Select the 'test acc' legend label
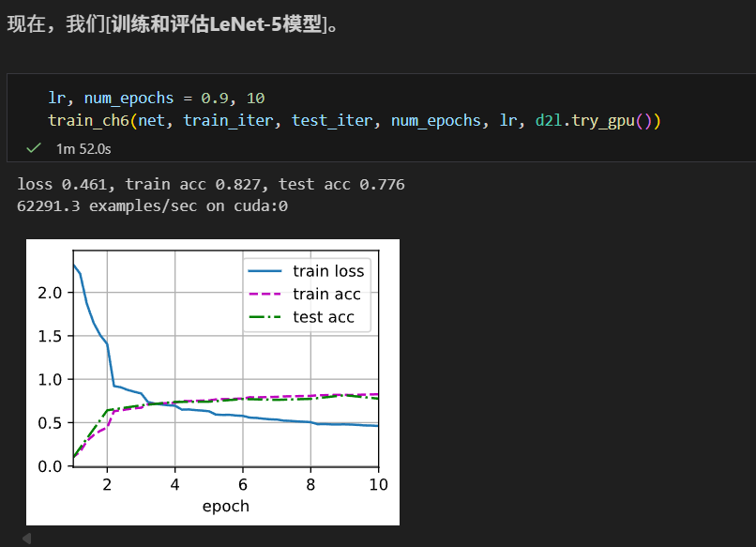 [x=323, y=317]
